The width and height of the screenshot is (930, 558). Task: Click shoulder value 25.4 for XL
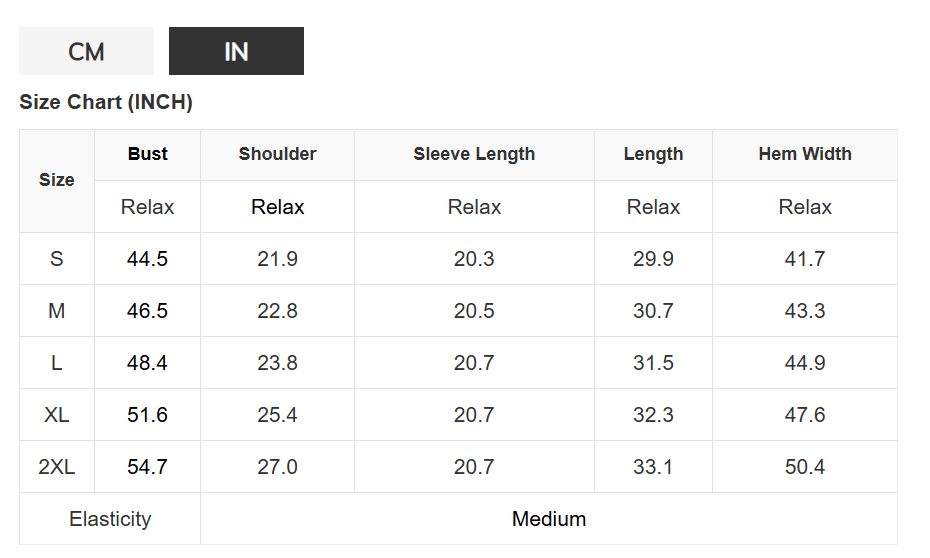click(277, 415)
